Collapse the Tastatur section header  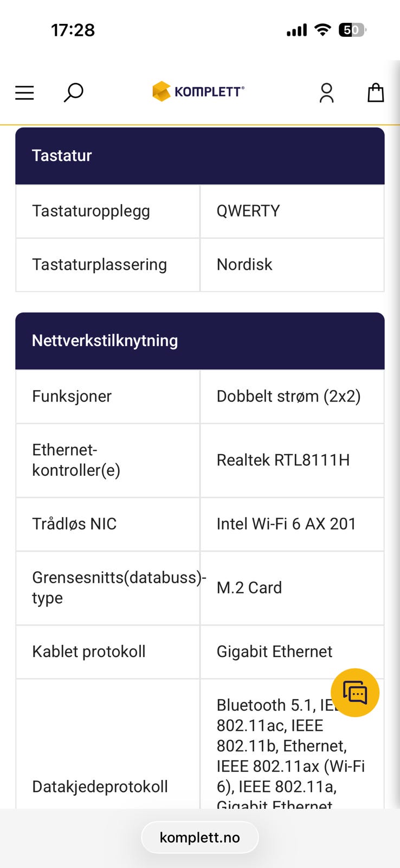pyautogui.click(x=199, y=156)
